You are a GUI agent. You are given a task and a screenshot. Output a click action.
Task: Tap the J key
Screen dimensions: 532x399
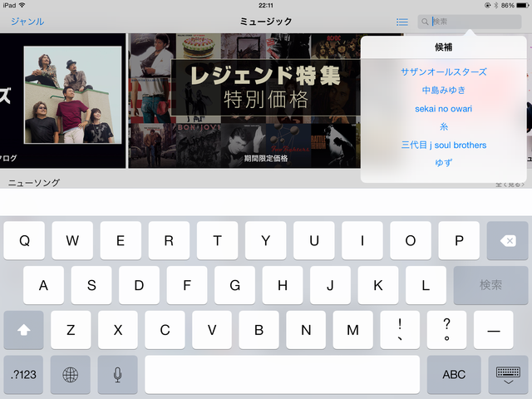click(x=330, y=285)
